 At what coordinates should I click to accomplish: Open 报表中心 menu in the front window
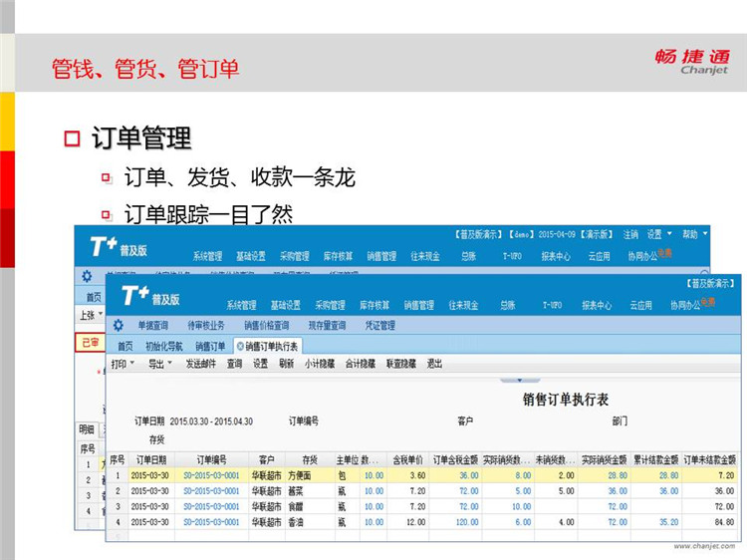[597, 305]
